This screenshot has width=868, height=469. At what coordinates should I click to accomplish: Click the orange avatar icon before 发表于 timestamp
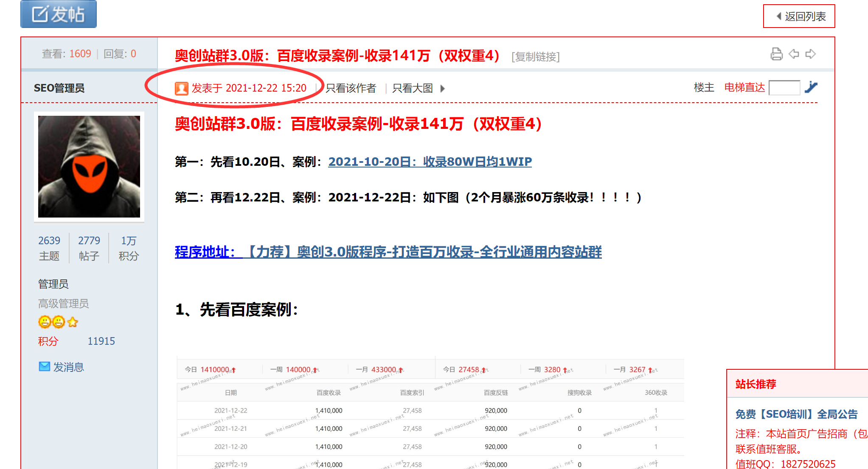tap(182, 88)
